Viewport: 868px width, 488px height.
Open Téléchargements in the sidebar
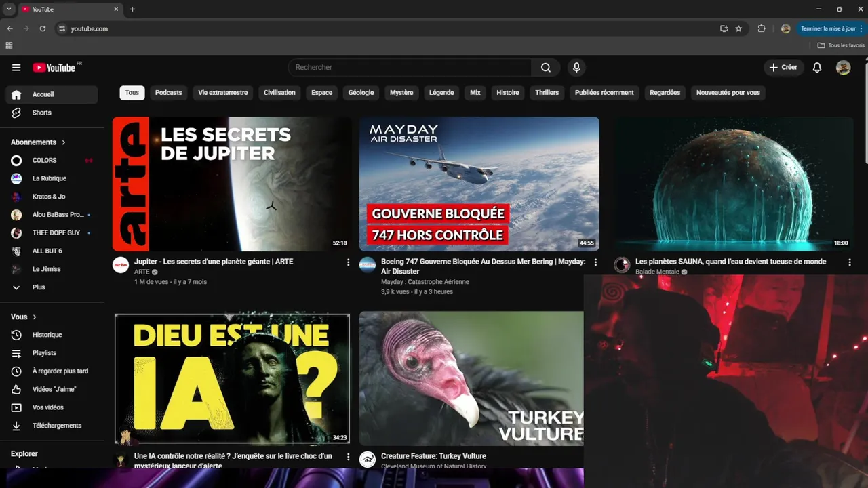52,426
